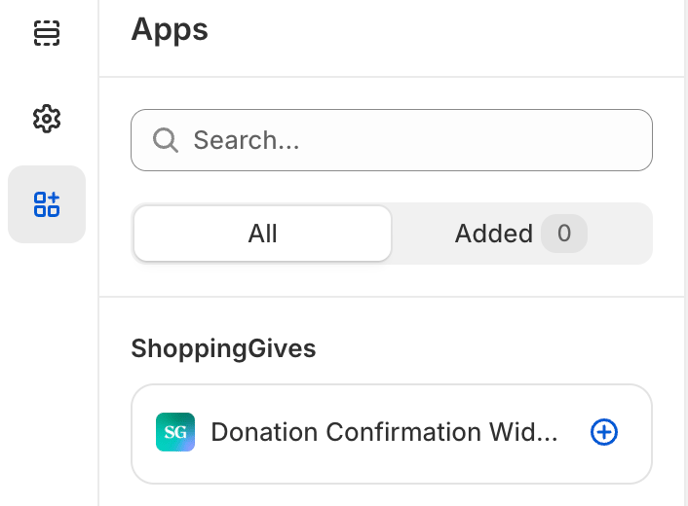Select the highlighted Apps grid-plus sidebar icon
Screen dimensions: 688x506
tap(47, 204)
